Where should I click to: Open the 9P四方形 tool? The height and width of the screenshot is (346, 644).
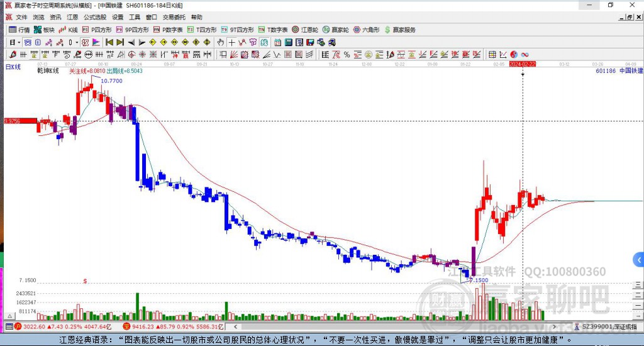(x=132, y=30)
